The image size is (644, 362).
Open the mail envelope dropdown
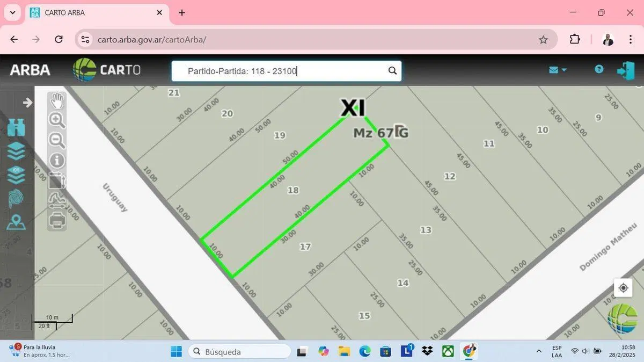[558, 70]
